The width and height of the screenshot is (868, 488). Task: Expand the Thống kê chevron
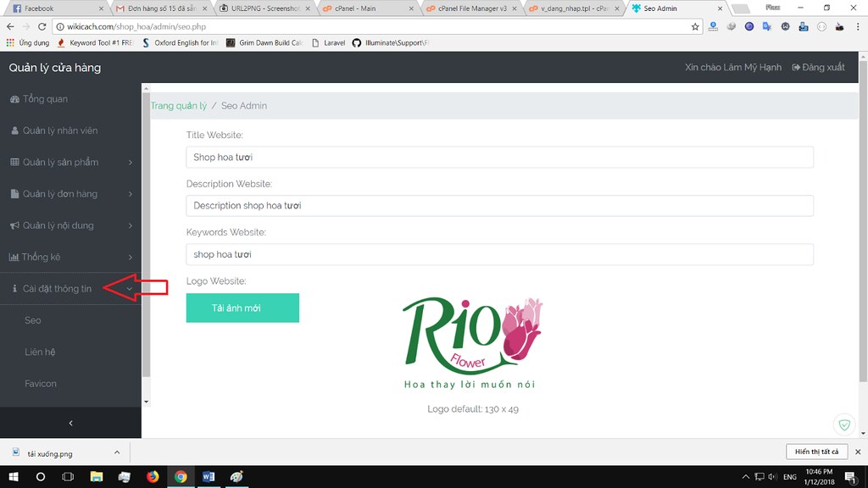(x=131, y=258)
